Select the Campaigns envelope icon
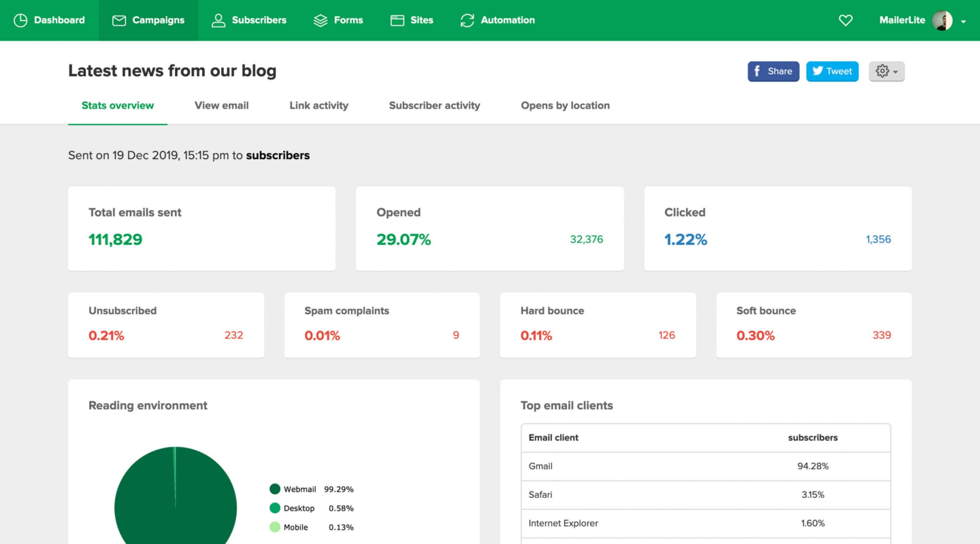Screen dimensions: 980x544 (119, 20)
